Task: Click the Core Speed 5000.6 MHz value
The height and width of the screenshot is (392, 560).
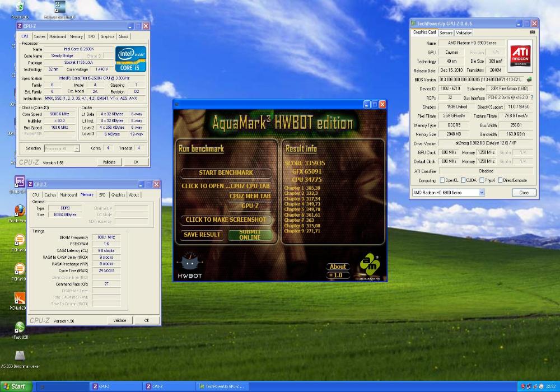Action: pyautogui.click(x=60, y=114)
